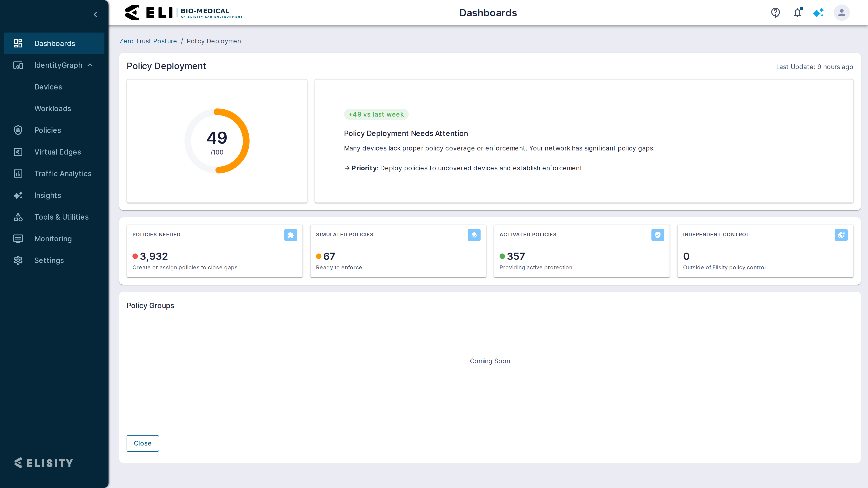Image resolution: width=868 pixels, height=488 pixels.
Task: Click the Priority recommendation line
Action: tap(463, 168)
